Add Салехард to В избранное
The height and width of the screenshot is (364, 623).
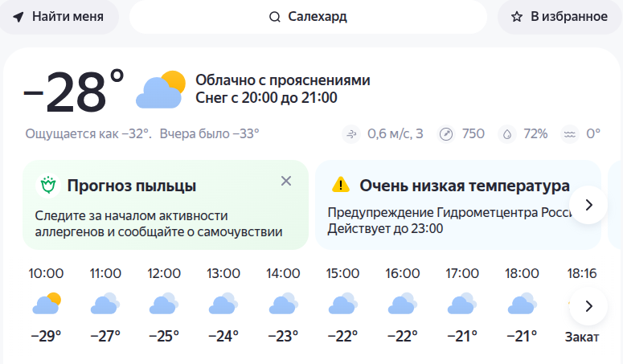(559, 17)
